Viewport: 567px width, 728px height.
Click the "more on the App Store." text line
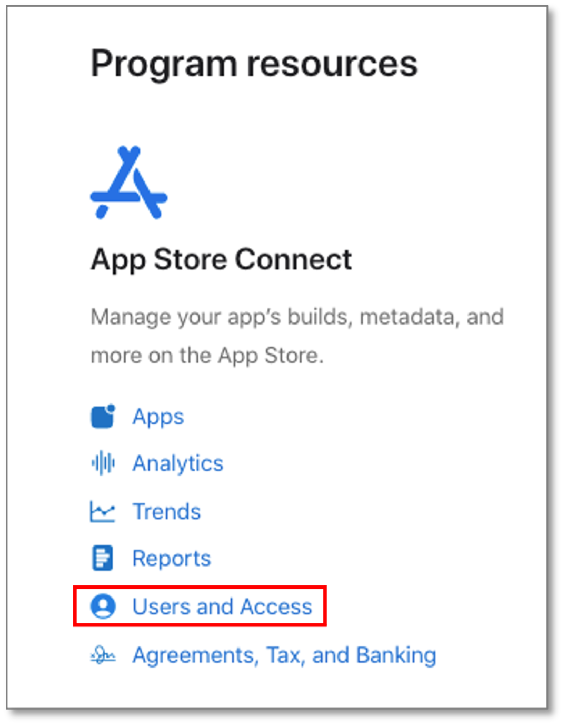207,356
